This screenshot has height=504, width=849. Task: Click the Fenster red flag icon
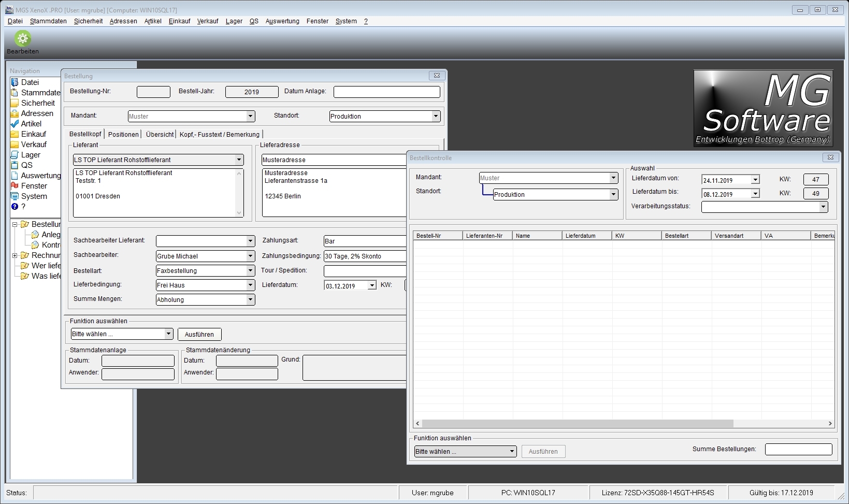15,186
